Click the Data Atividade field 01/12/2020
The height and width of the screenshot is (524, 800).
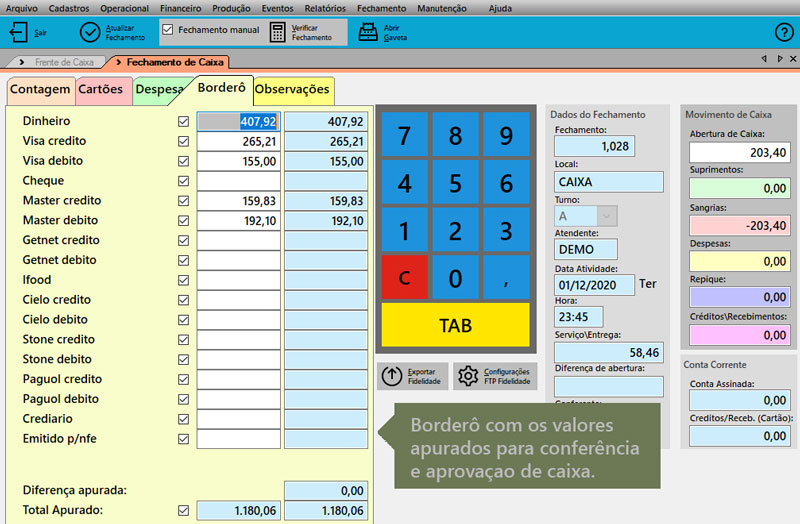coord(594,285)
